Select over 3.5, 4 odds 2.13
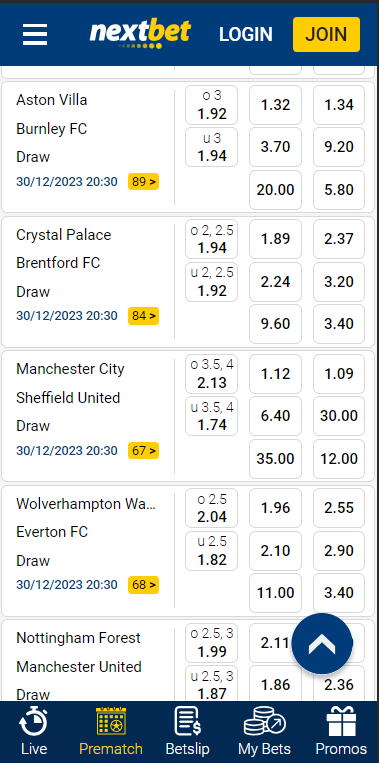Screen dimensions: 379x763 [x=212, y=374]
